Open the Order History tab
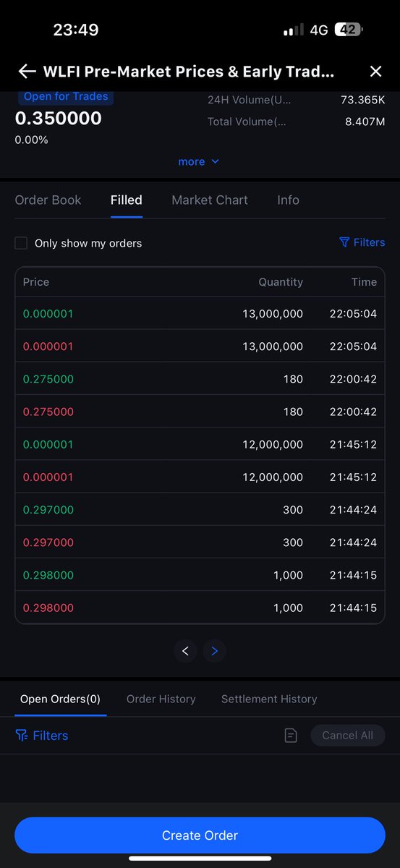Image resolution: width=400 pixels, height=868 pixels. (161, 699)
